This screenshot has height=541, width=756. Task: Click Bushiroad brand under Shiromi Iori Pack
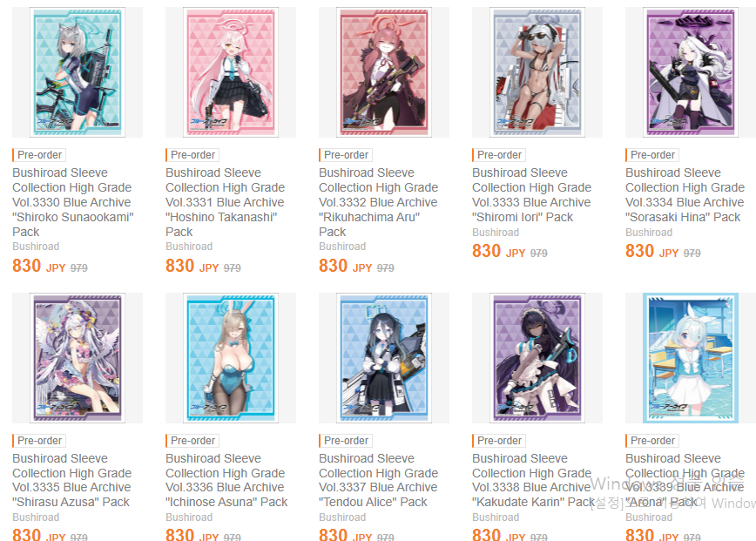click(x=496, y=233)
